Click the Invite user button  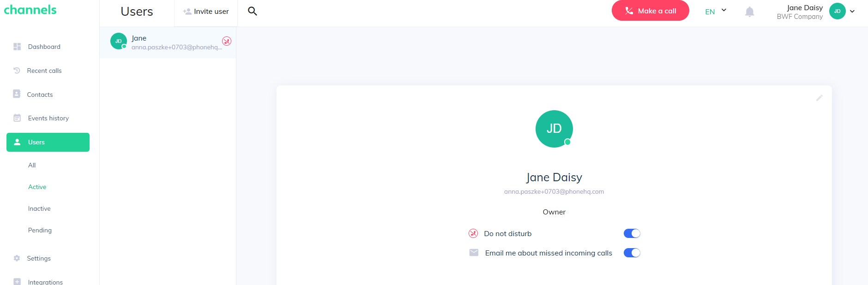coord(206,12)
